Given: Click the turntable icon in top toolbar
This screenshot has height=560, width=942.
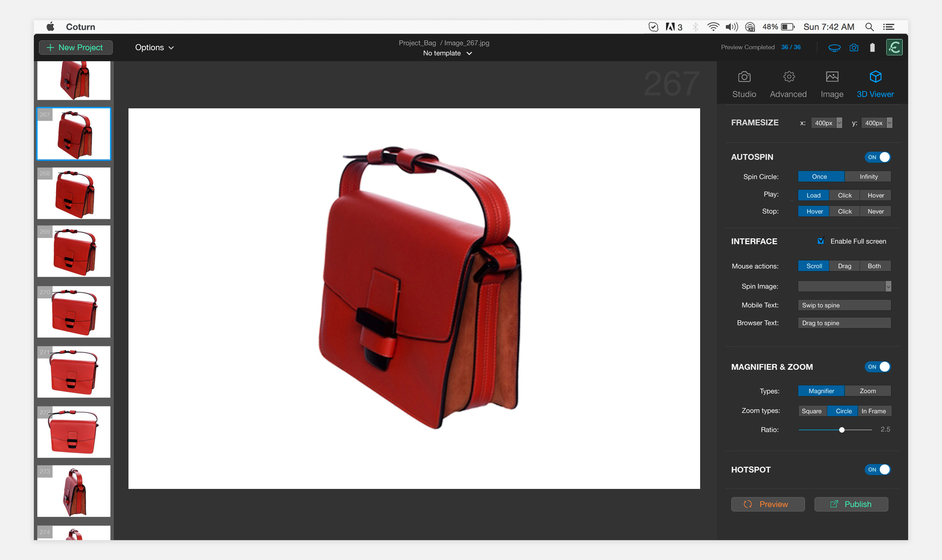Looking at the screenshot, I should point(834,48).
